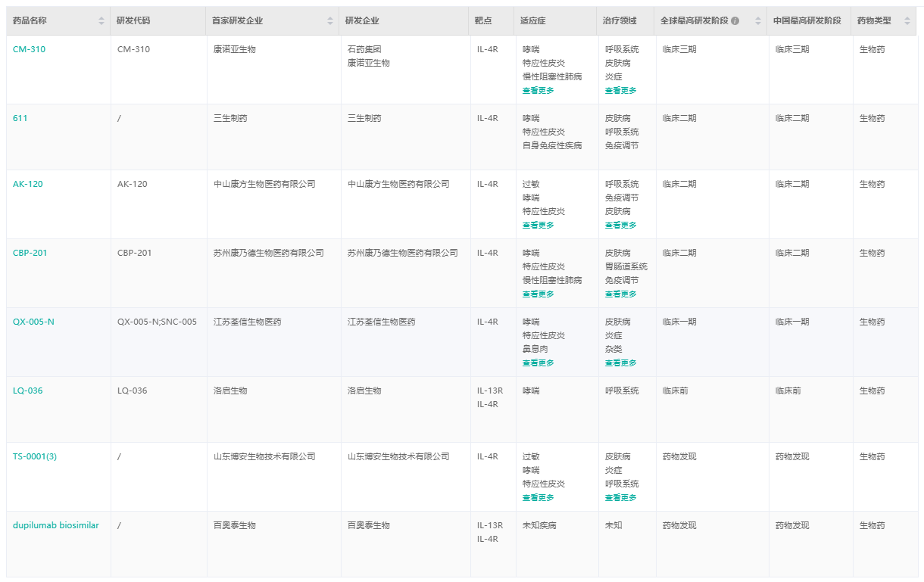Open the 611 drug link
Screen dimensions: 924x582
coord(20,118)
